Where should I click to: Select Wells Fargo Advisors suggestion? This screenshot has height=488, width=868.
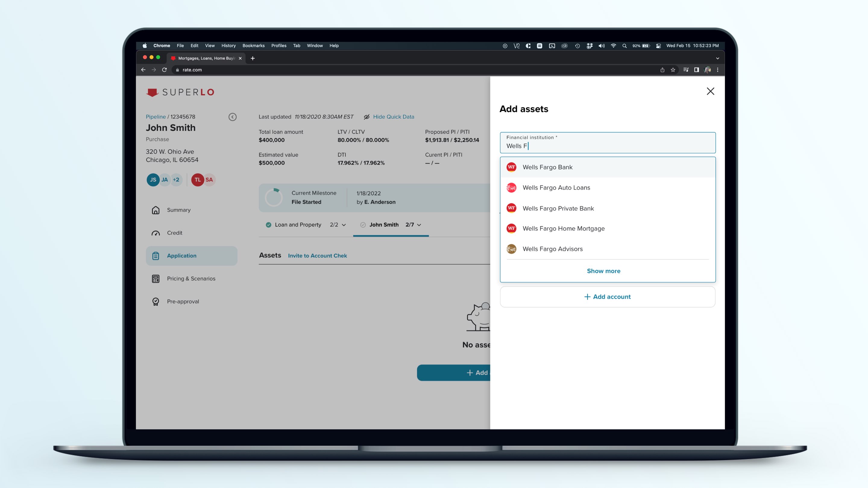click(608, 249)
